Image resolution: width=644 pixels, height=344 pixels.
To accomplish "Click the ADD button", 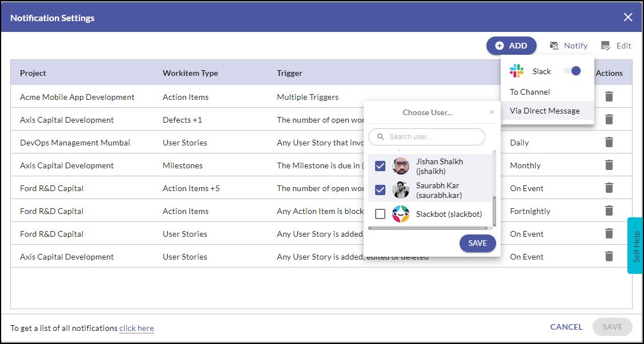I will (512, 46).
